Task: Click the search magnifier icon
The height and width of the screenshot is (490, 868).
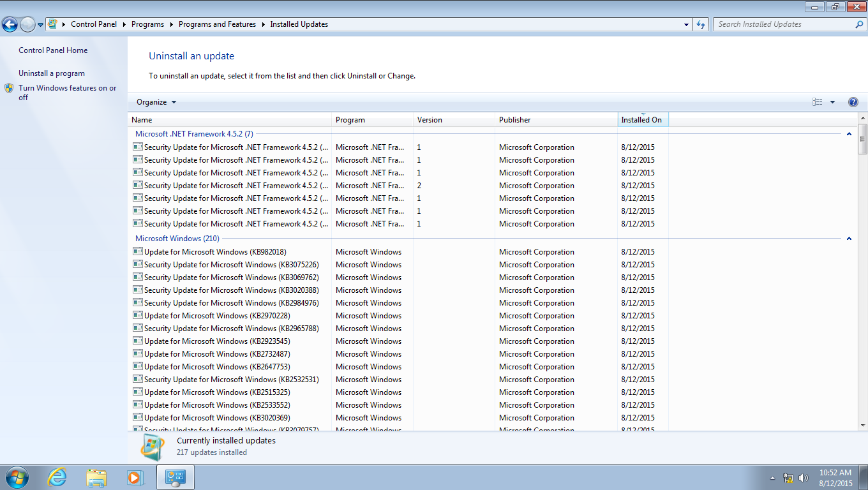Action: pos(858,24)
